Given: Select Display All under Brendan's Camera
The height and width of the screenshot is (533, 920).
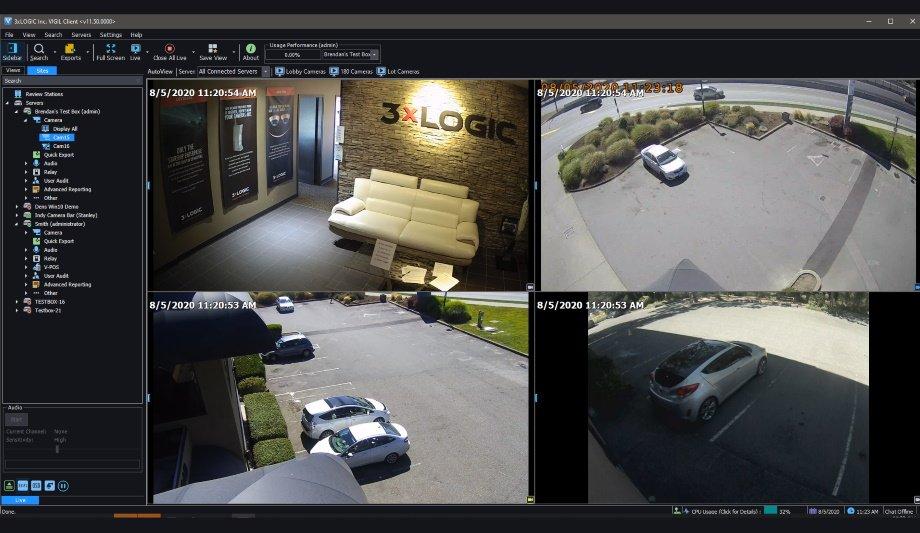Looking at the screenshot, I should click(x=65, y=129).
